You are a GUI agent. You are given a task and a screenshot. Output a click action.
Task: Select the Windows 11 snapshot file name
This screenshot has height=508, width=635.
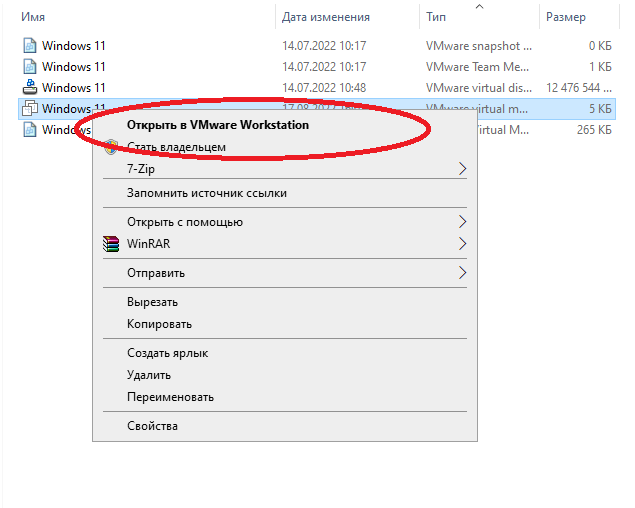point(74,46)
